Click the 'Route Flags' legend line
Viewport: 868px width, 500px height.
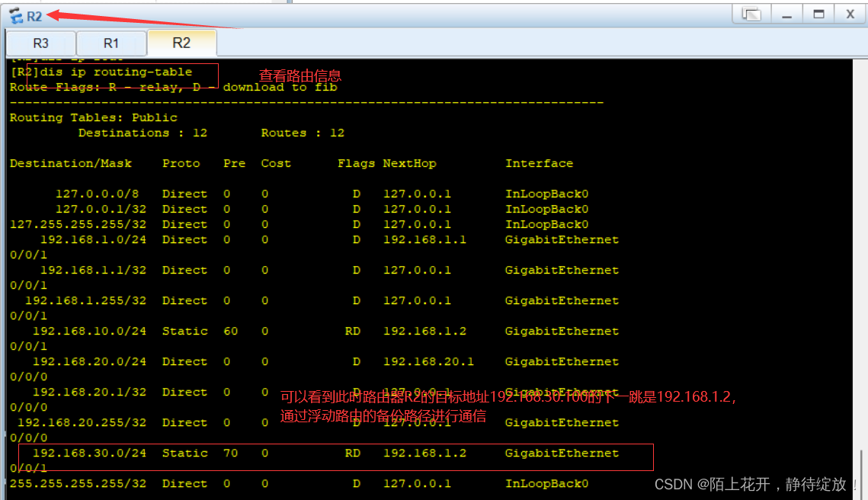point(173,87)
